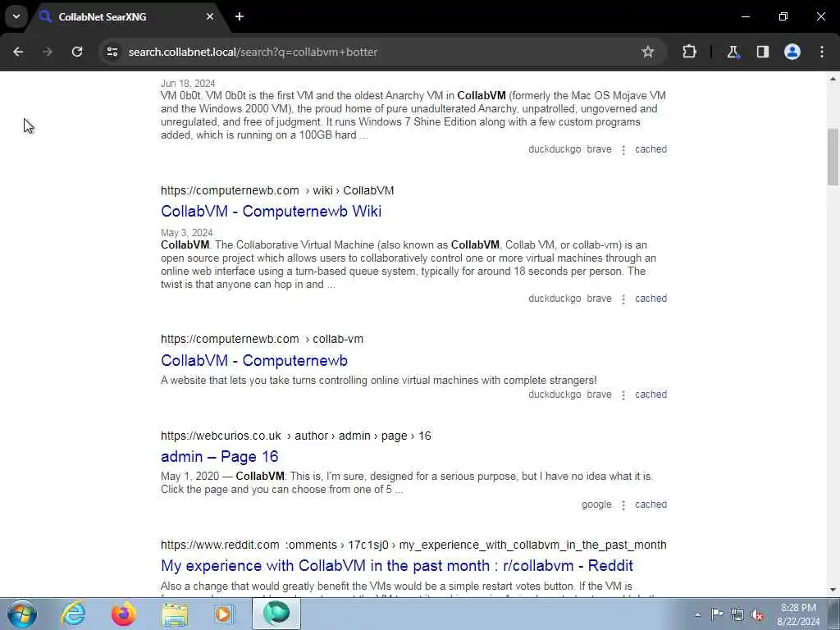The height and width of the screenshot is (630, 840).
Task: Go back to the previous page
Action: coord(18,52)
